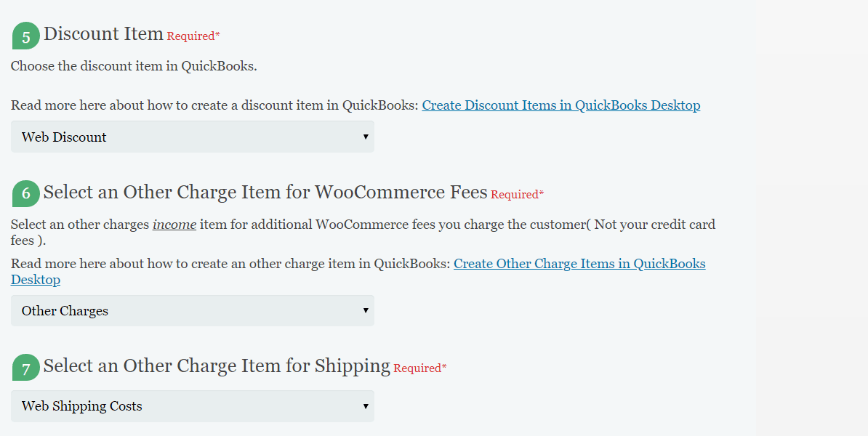
Task: Open the Other Charges dropdown
Action: point(193,310)
